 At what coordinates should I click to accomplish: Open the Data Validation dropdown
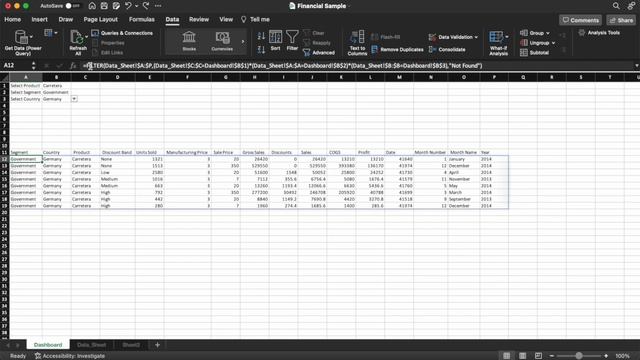pyautogui.click(x=476, y=37)
